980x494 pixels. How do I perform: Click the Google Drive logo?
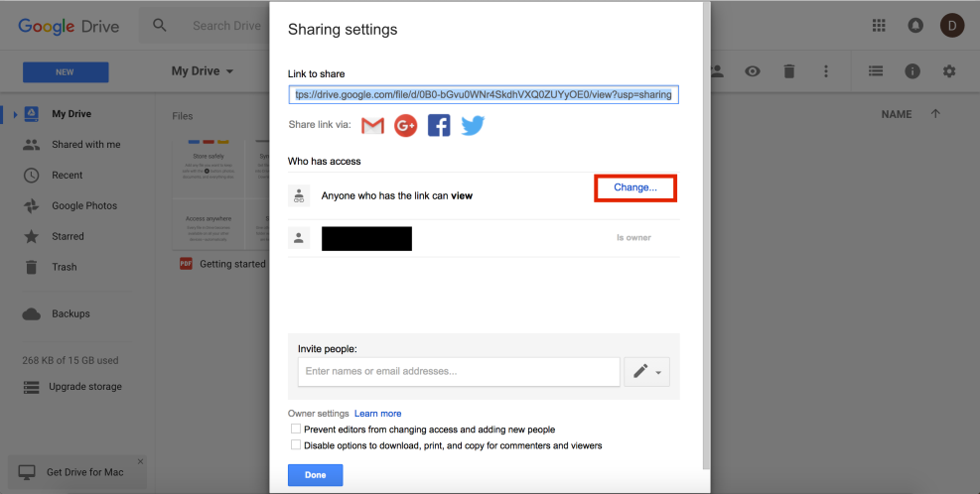(69, 26)
